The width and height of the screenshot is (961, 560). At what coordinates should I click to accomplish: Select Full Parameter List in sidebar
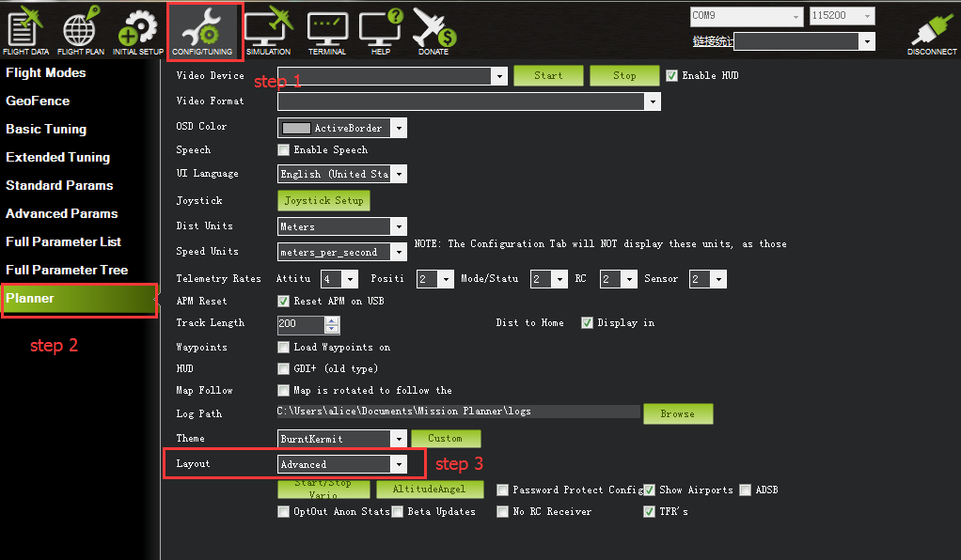63,241
